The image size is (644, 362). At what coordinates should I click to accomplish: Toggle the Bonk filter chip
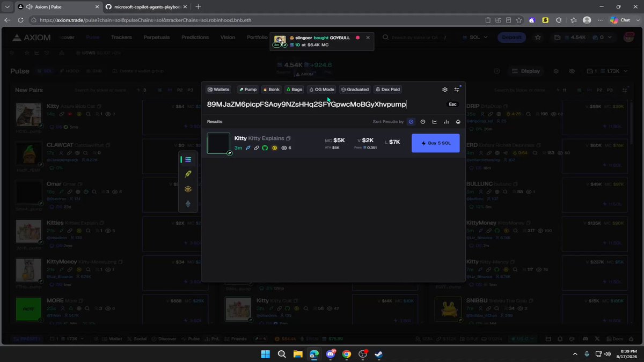[x=271, y=90]
